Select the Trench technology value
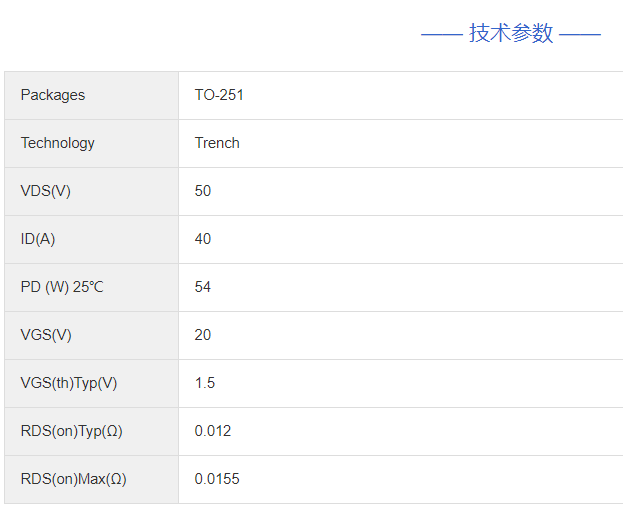 [217, 143]
